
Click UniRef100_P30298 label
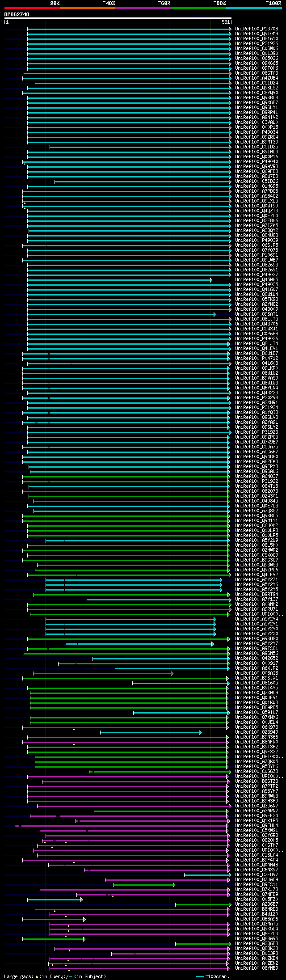tap(257, 397)
